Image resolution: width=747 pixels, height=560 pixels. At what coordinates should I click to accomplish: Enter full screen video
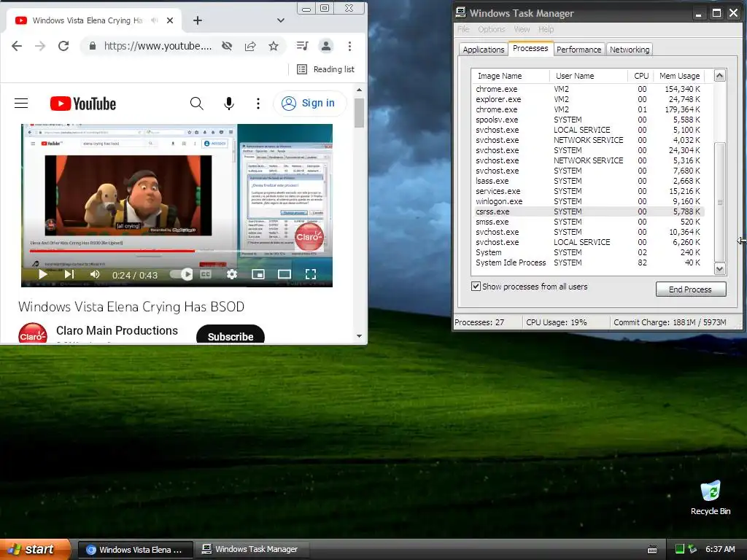point(311,274)
